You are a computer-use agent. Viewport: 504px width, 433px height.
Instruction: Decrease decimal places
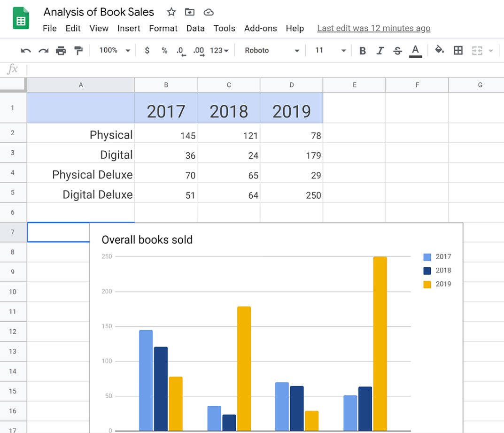click(x=180, y=51)
